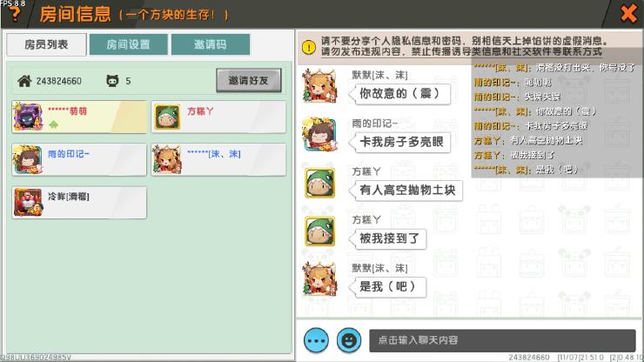Close the room info panel

pos(628,14)
